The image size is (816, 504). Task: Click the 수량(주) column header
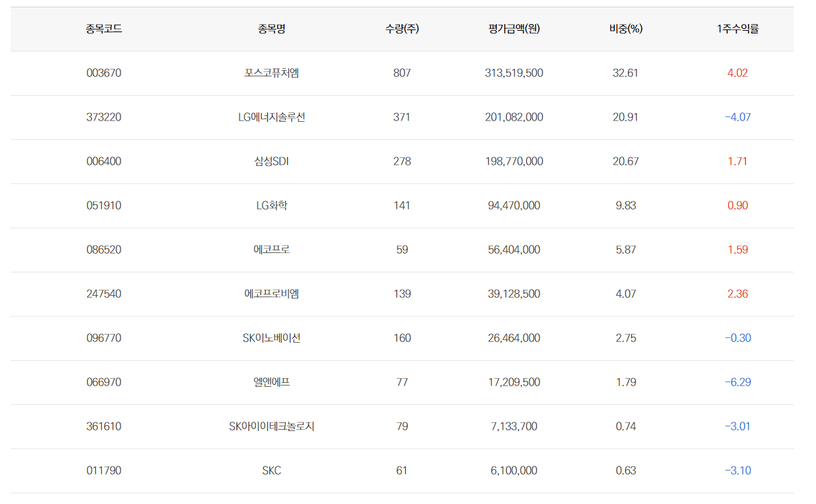pos(402,29)
